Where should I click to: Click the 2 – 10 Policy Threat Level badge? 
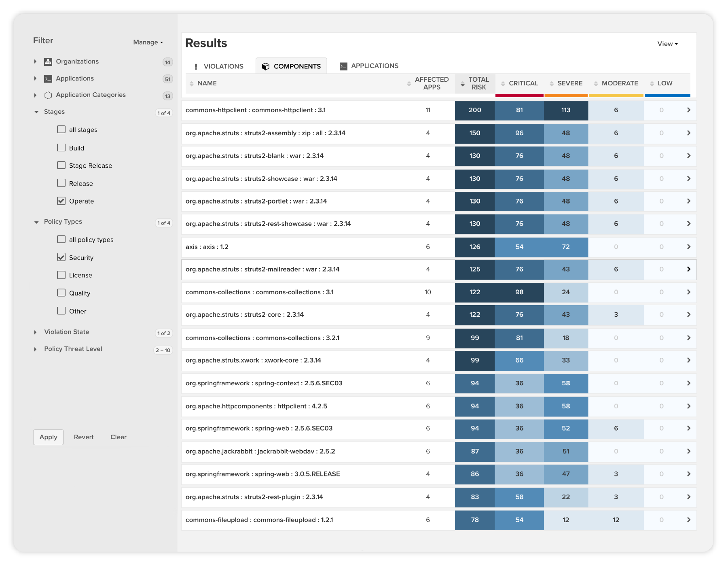coord(163,350)
